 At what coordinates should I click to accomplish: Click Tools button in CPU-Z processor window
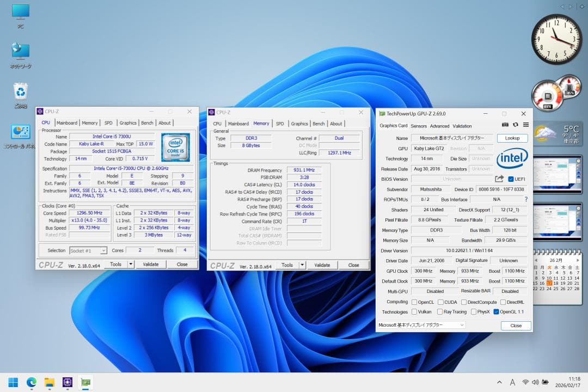click(115, 265)
